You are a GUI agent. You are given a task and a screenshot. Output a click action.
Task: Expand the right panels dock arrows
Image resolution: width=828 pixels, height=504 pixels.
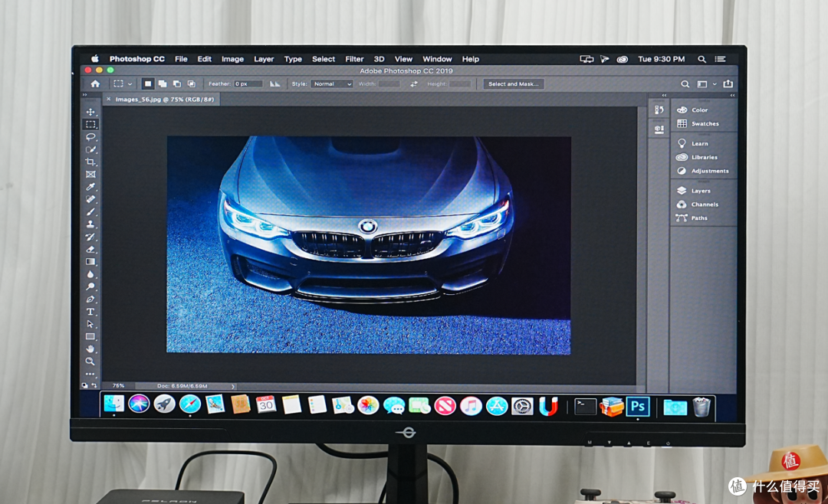point(732,95)
